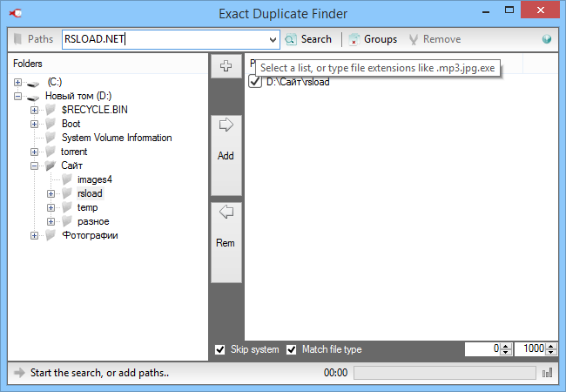Collapse the Новый том (D:) node
Image resolution: width=566 pixels, height=392 pixels.
pos(17,97)
